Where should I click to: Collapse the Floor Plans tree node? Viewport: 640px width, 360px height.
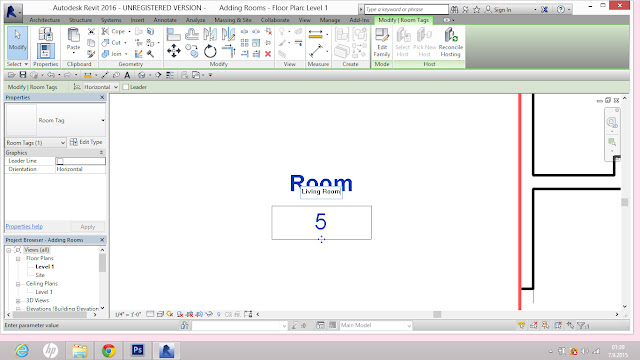click(x=18, y=258)
